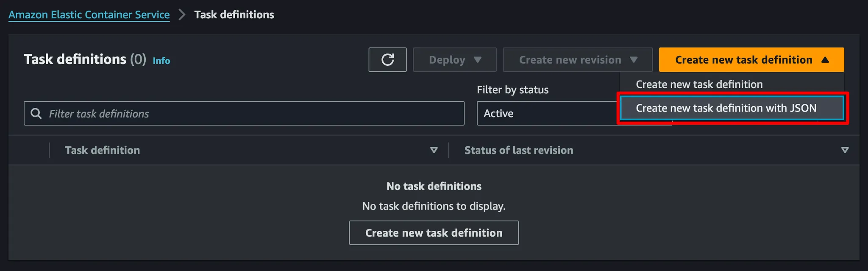Expand the Create new revision dropdown

(x=577, y=60)
